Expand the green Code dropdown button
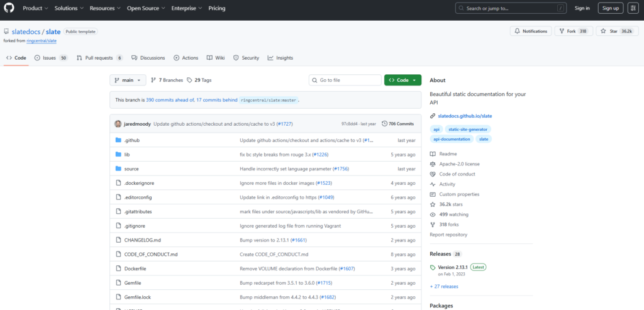 (402, 80)
